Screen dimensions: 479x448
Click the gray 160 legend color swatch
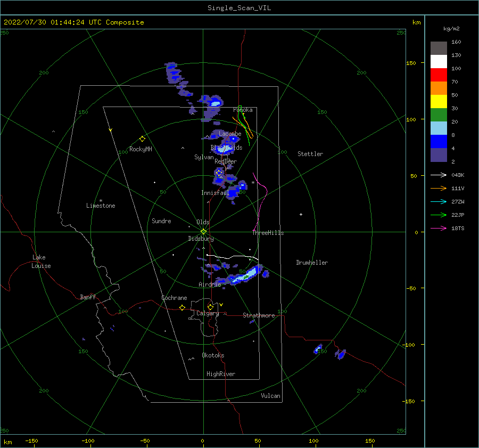pos(439,48)
